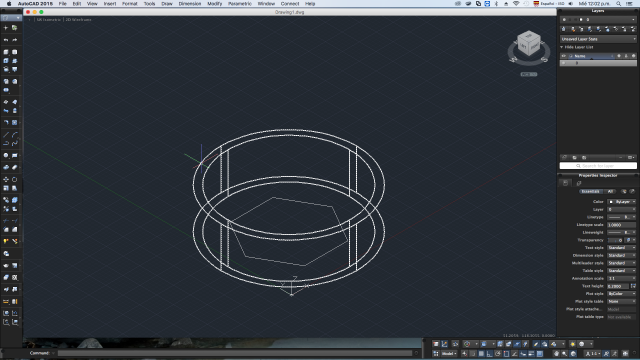Click the quick select icon beside All
640x360 pixels.
point(624,191)
